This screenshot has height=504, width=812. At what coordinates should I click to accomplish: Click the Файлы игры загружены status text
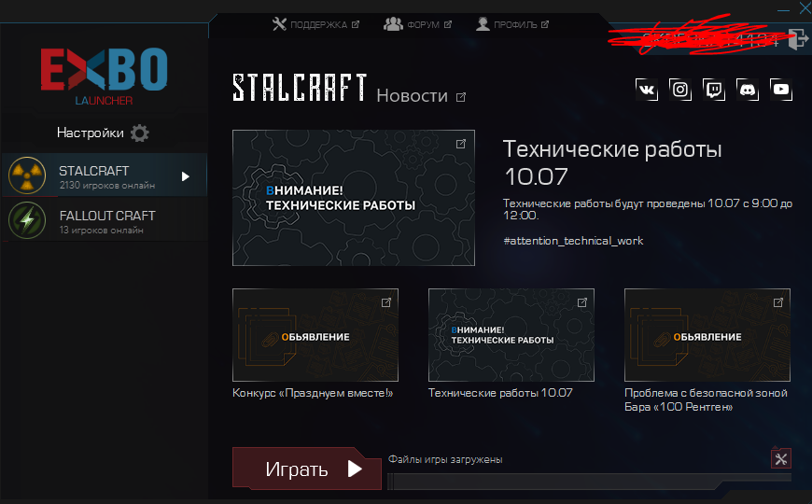(445, 459)
